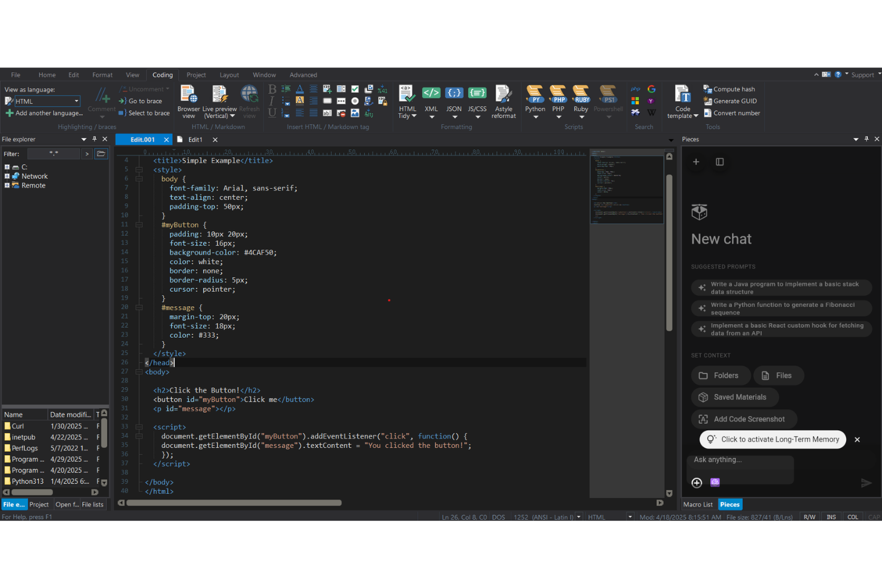The image size is (882, 588).
Task: Expand the HTML language dropdown
Action: click(76, 101)
